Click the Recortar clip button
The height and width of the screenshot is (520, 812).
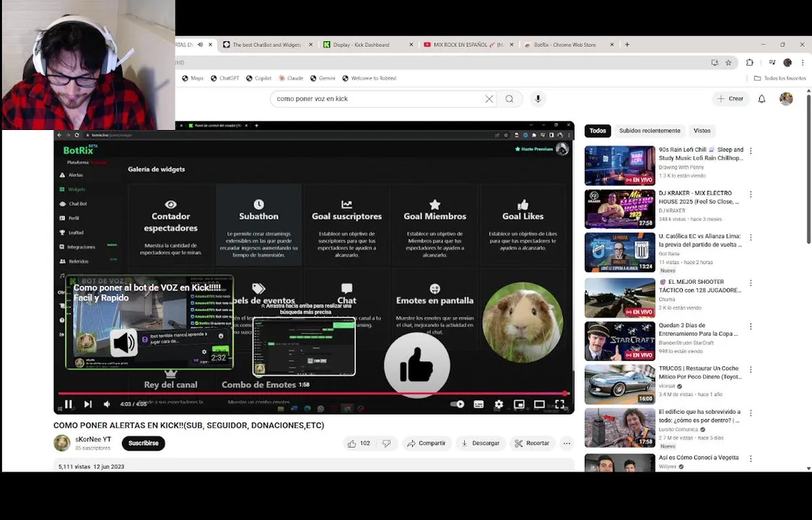[x=533, y=443]
